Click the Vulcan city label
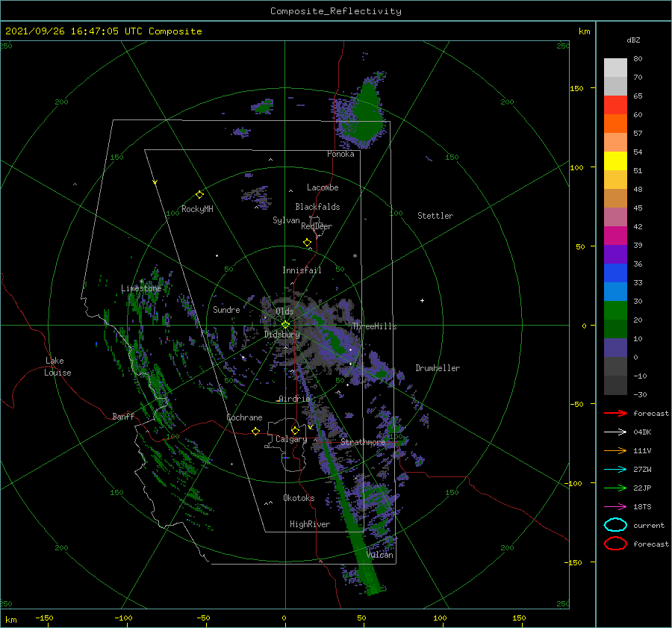 pos(380,555)
